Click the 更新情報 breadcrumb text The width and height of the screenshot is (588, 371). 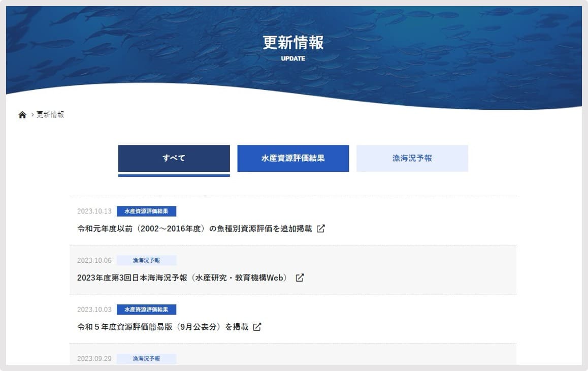tap(50, 114)
